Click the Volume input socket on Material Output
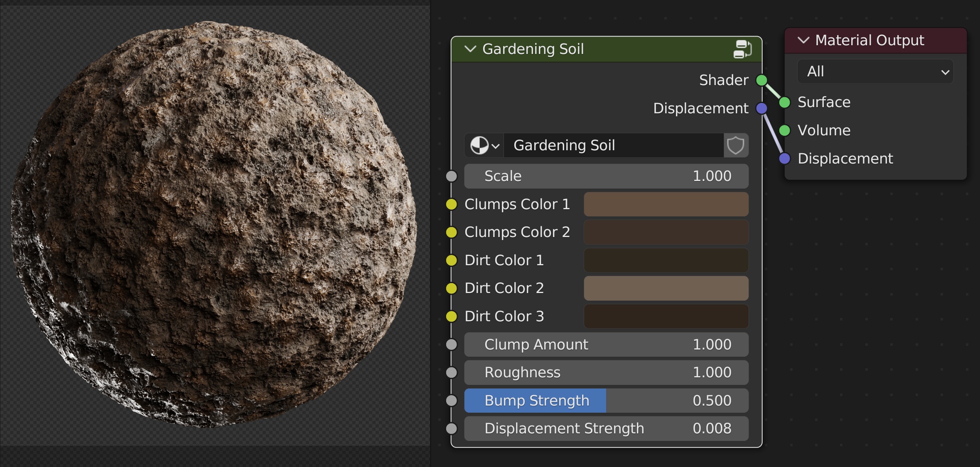 784,130
